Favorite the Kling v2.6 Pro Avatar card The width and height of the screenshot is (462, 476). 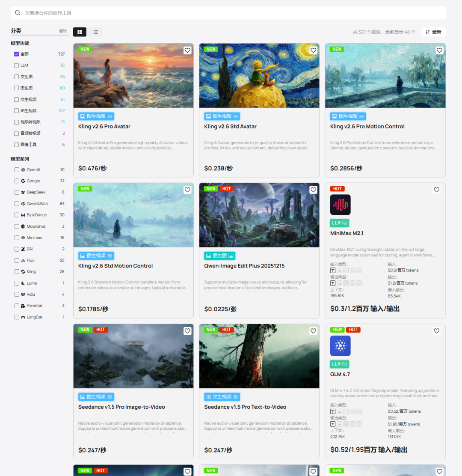coord(187,51)
